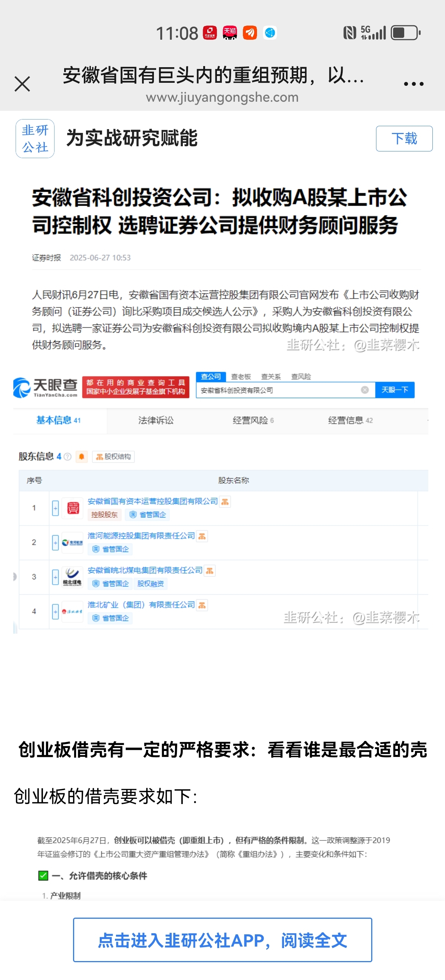Tap the 天眼一下 search button
Viewport: 445px width, 980px height.
(x=395, y=390)
